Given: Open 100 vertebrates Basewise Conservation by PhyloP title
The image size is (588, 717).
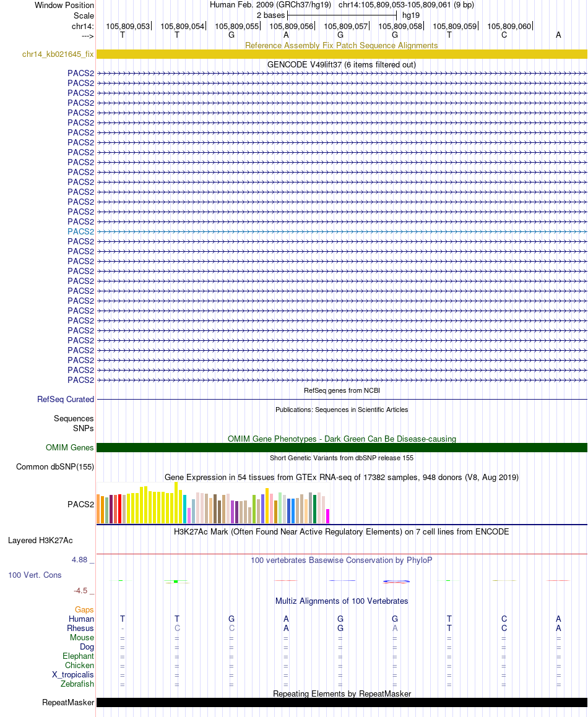Looking at the screenshot, I should point(342,560).
